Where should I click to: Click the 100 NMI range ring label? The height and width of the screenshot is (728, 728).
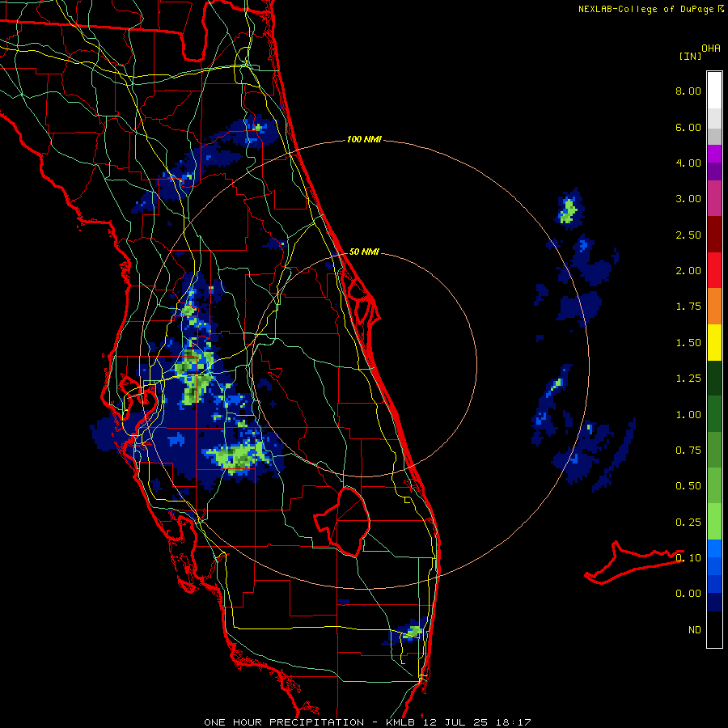(364, 139)
